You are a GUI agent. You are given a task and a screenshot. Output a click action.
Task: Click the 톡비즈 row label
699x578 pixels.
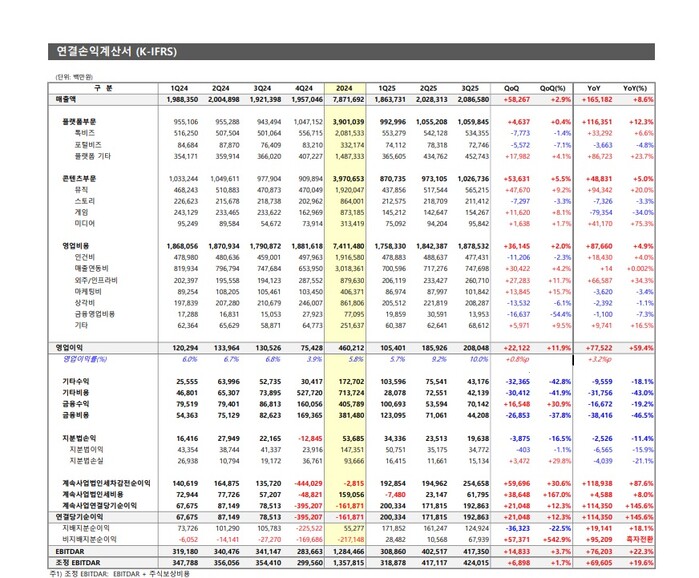84,132
